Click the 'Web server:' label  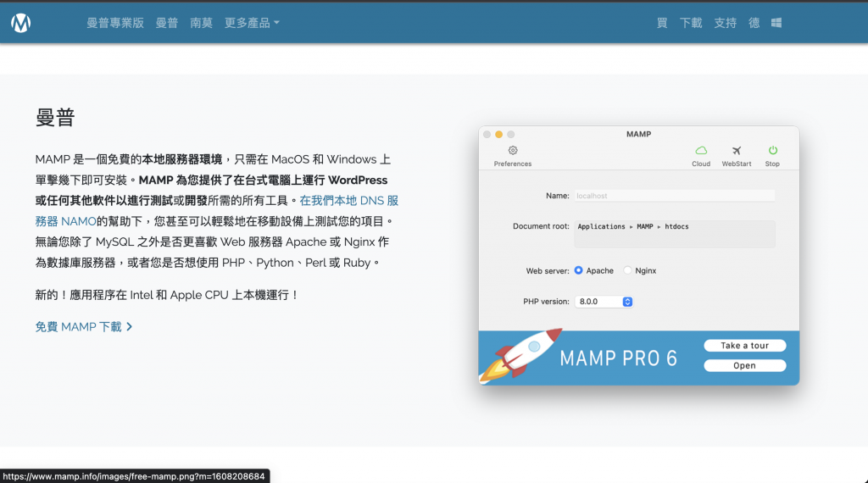(548, 271)
